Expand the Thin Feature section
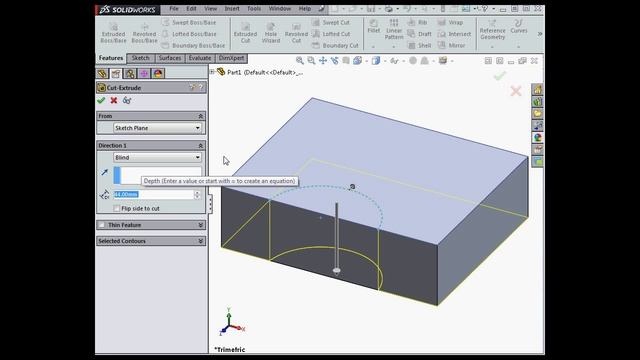This screenshot has width=640, height=360. pos(200,225)
